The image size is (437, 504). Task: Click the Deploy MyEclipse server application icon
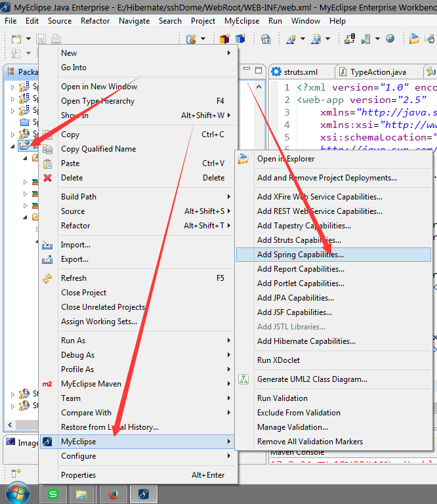[350, 39]
